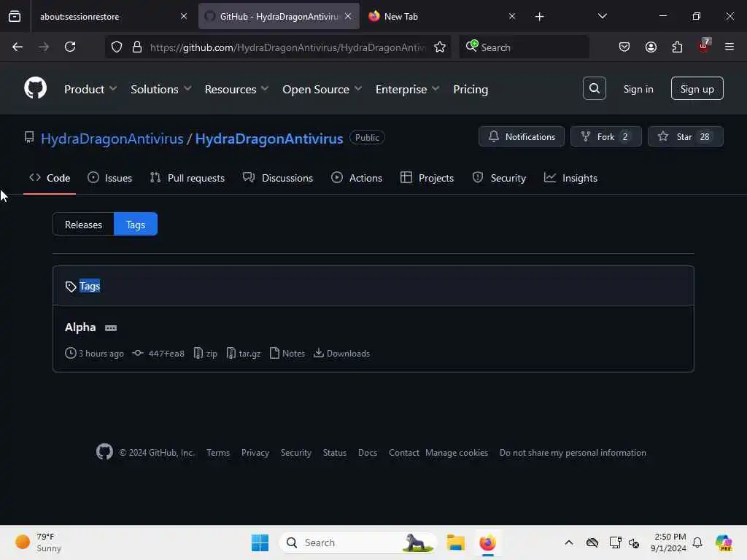Open the Projects tab
The image size is (747, 560).
tap(427, 178)
